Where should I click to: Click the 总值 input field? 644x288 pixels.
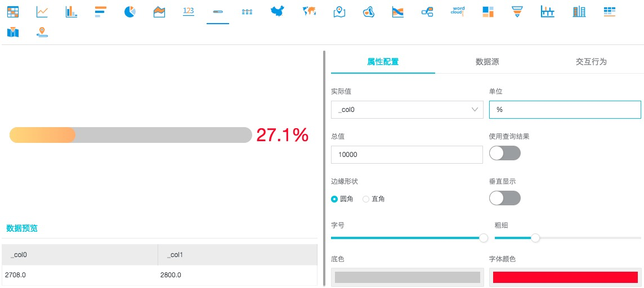pos(407,155)
